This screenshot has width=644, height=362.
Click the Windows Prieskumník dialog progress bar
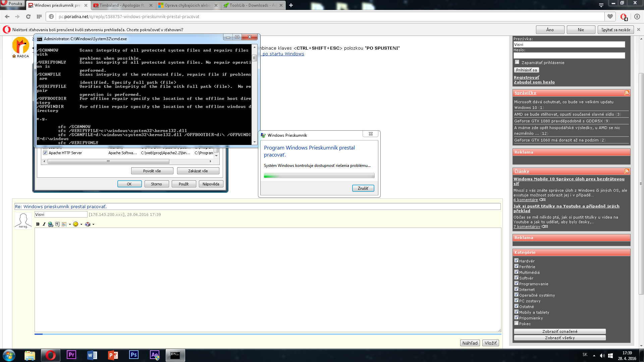click(319, 176)
